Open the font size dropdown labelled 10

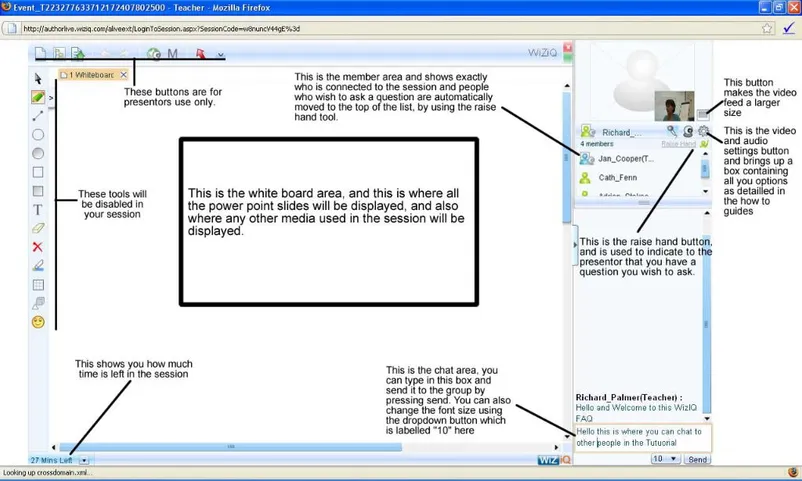pyautogui.click(x=664, y=459)
